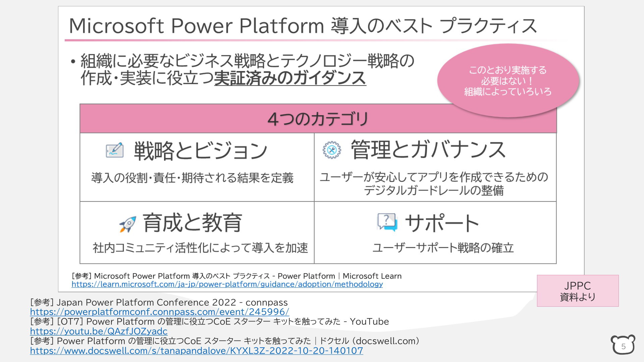Click the question chat icon beside サポート
Image resolution: width=644 pixels, height=362 pixels.
coord(387,222)
